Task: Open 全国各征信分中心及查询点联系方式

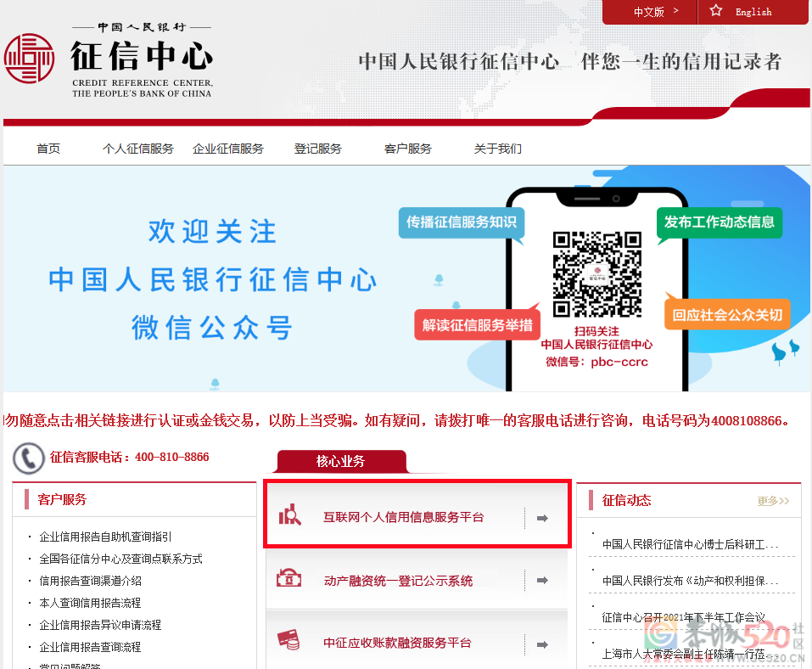Action: (x=120, y=559)
